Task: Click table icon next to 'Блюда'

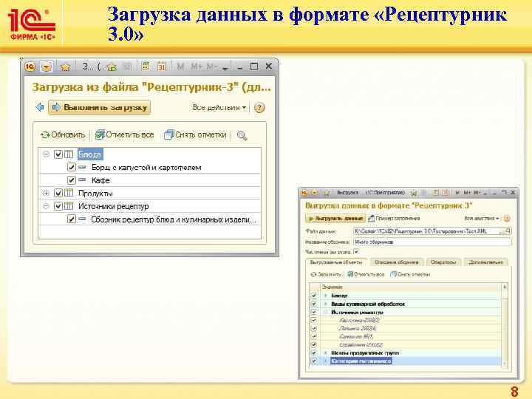Action: (x=69, y=154)
